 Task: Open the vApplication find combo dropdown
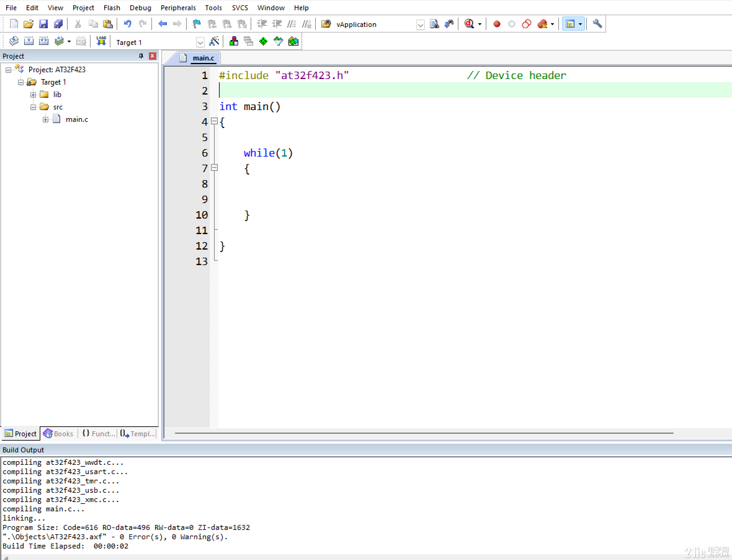click(420, 25)
